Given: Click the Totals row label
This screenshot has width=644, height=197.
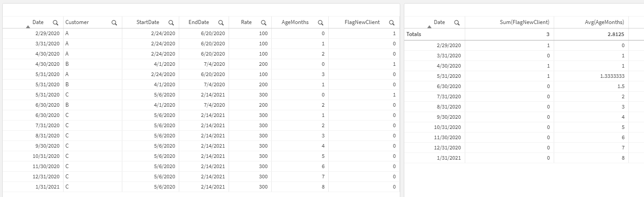Looking at the screenshot, I should tap(414, 34).
